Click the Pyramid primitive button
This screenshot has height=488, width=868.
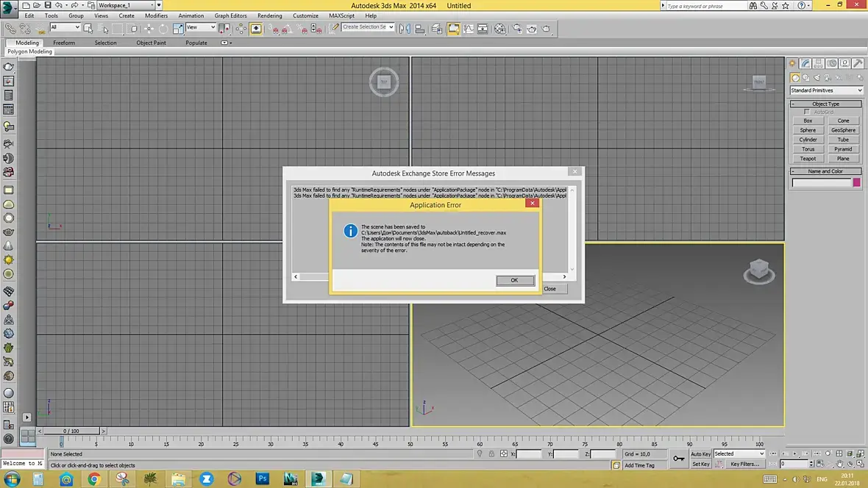[843, 149]
